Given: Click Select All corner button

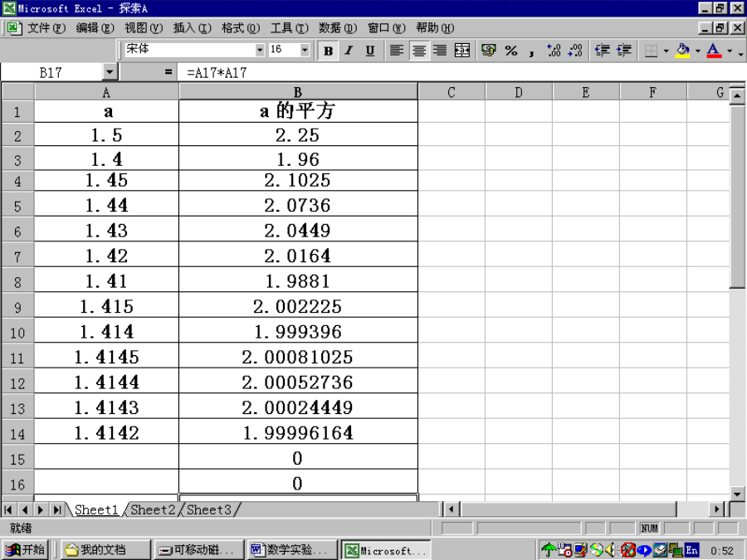Looking at the screenshot, I should pos(17,91).
